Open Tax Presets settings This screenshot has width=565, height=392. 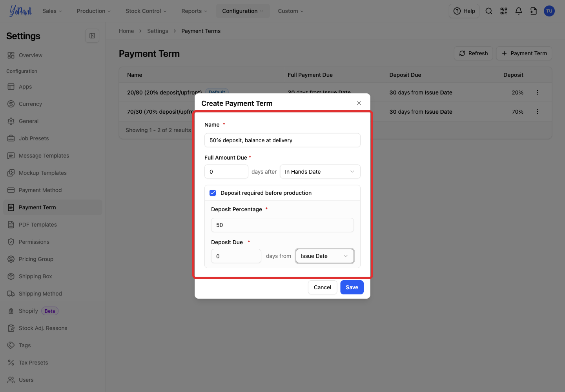(x=53, y=363)
